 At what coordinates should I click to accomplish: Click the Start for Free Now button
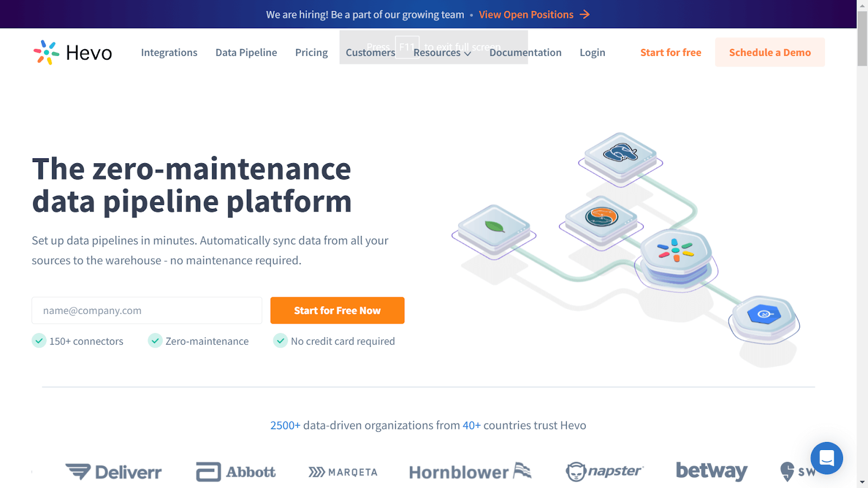337,310
